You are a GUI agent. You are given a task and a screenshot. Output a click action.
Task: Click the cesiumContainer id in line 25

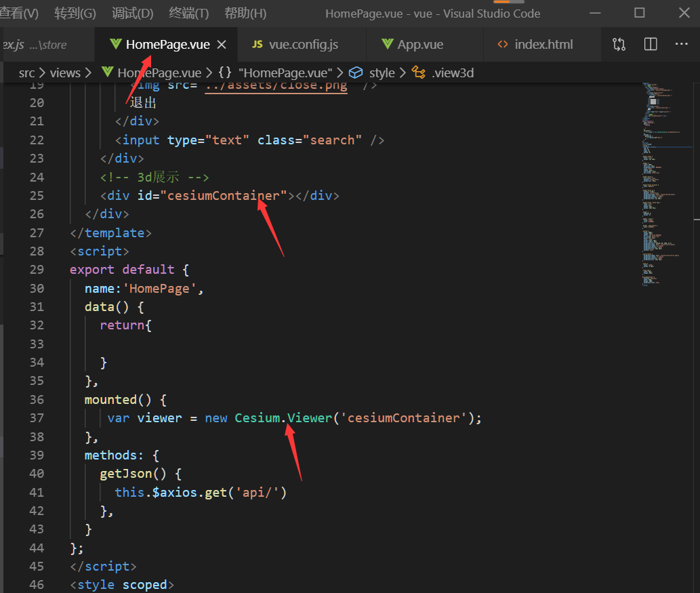223,196
